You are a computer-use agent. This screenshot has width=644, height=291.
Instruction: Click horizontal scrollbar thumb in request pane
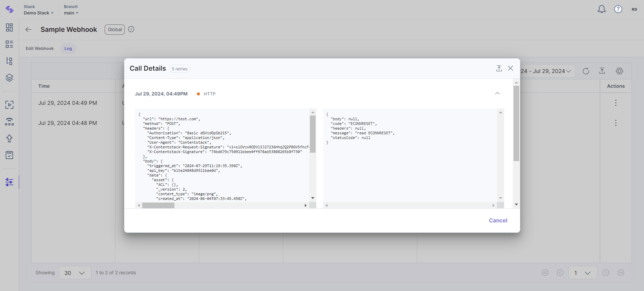(x=158, y=205)
